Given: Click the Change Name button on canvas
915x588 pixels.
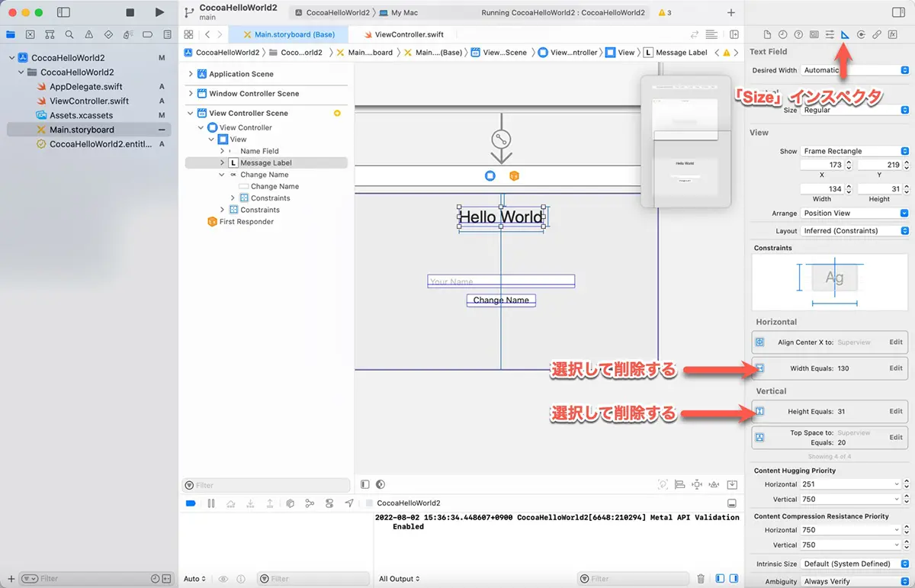Looking at the screenshot, I should pos(501,300).
